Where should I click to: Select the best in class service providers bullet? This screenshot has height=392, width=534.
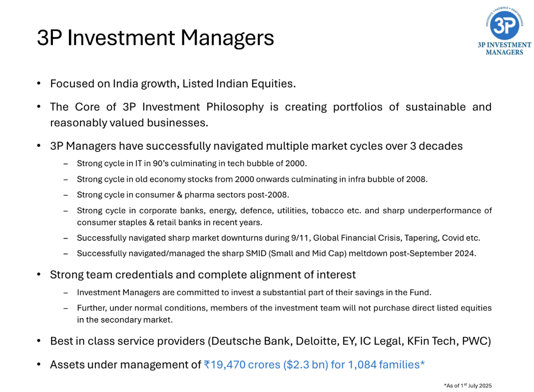pos(270,342)
